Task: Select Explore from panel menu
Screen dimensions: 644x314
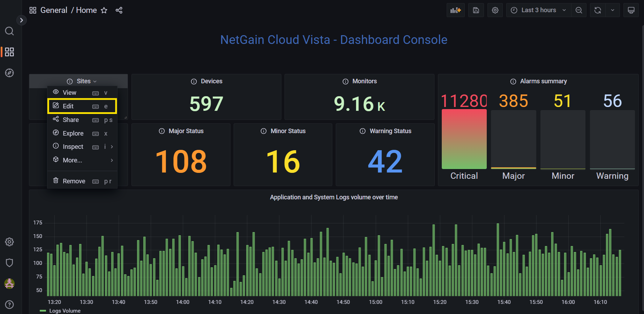Action: 82,133
